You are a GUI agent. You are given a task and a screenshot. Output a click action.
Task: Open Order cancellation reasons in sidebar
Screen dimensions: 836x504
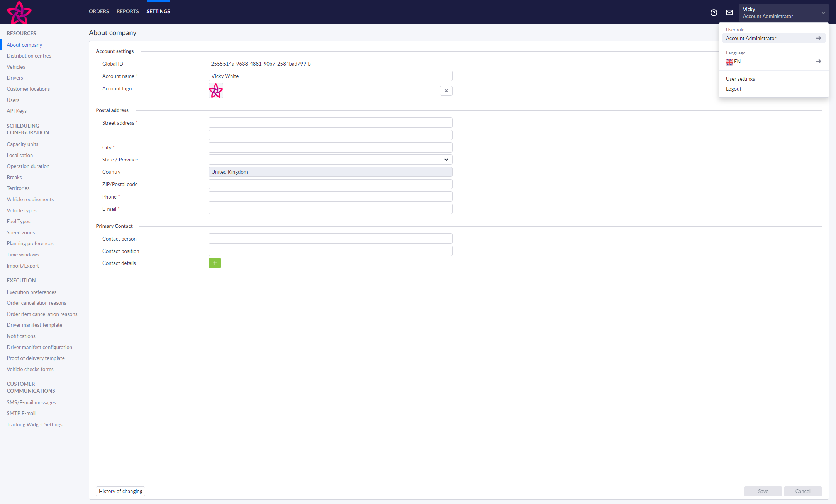click(x=36, y=303)
